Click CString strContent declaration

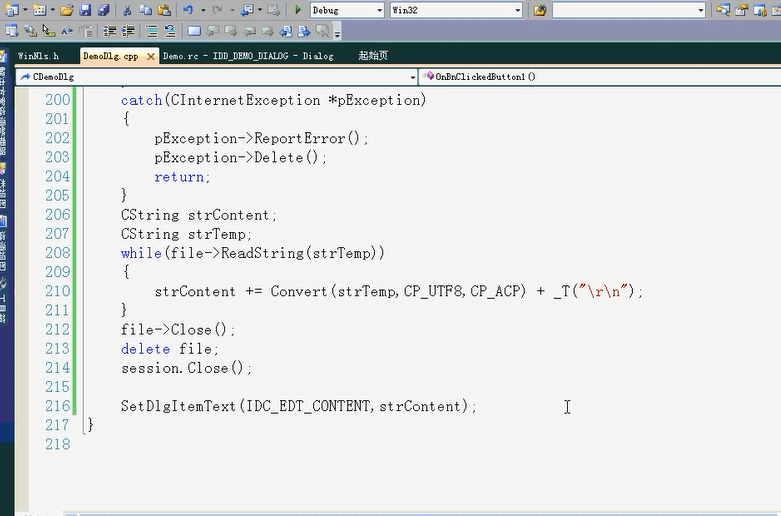[x=199, y=215]
